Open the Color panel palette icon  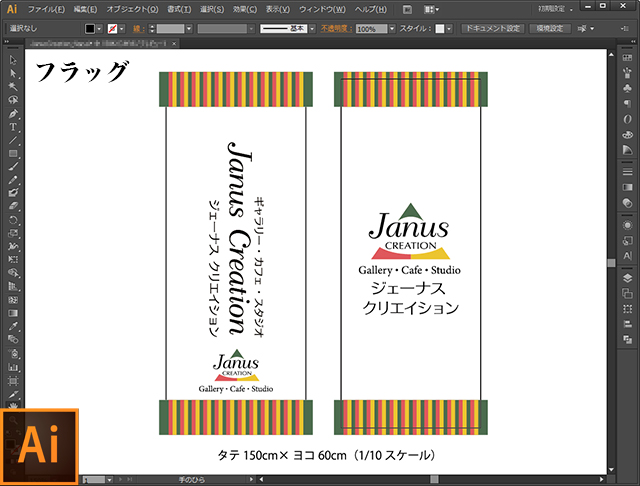tap(627, 135)
